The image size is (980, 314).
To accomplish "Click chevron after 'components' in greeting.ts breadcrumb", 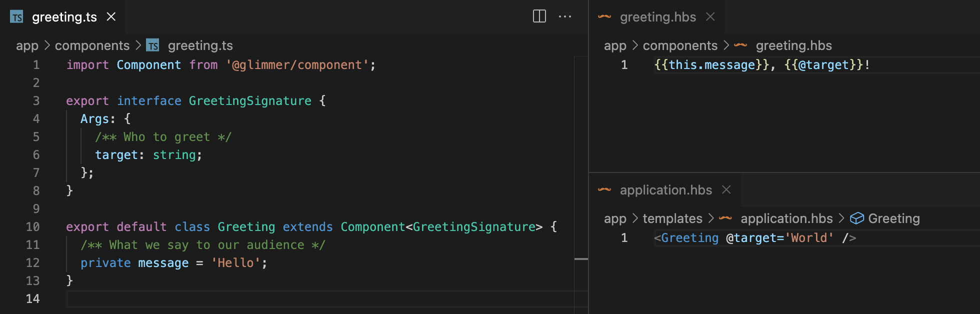I will coord(138,45).
